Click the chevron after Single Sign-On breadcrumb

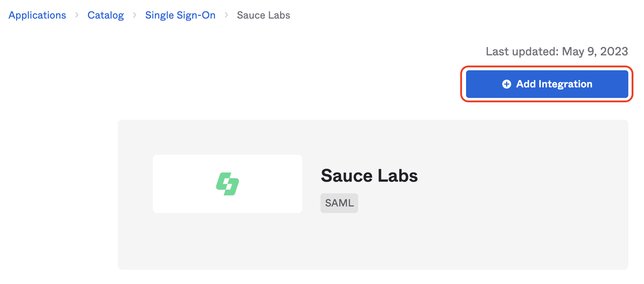click(x=226, y=15)
